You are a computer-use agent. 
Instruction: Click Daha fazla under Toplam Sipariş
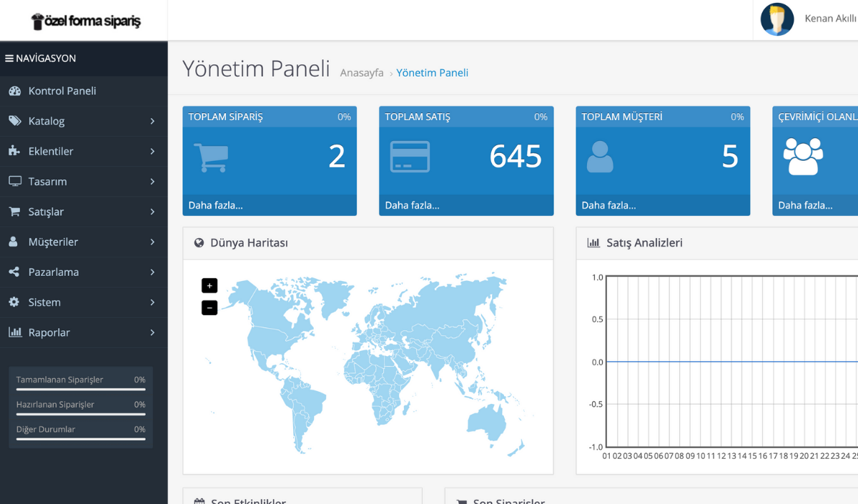[216, 205]
